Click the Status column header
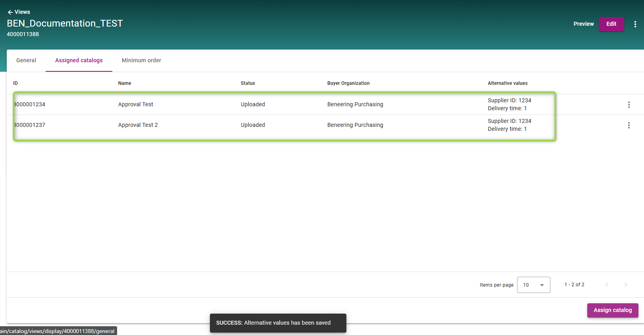The height and width of the screenshot is (335, 644). [248, 83]
